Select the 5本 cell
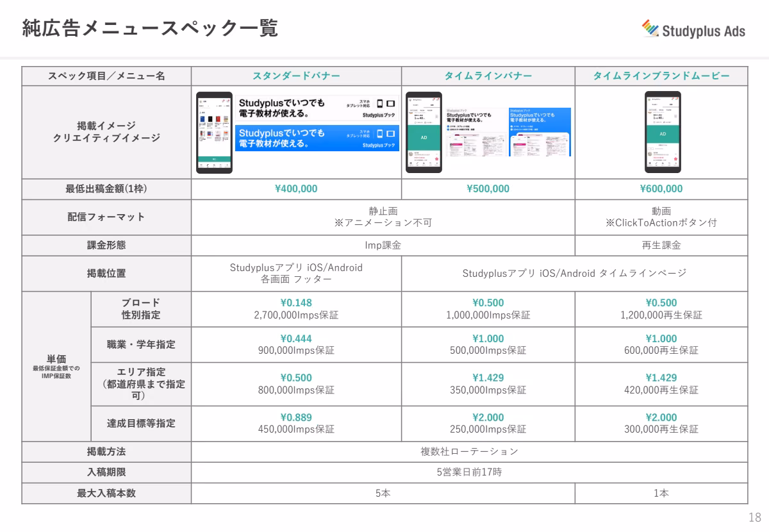The image size is (769, 532). coord(383,494)
